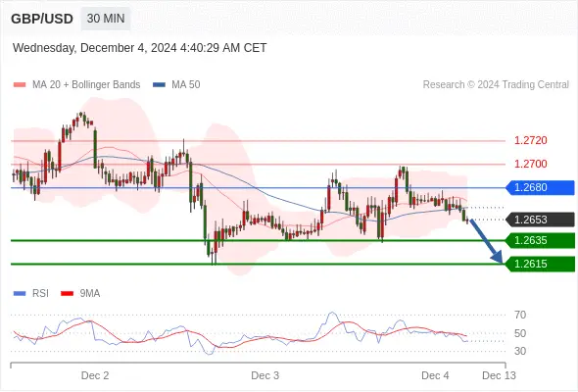Click the RSI 70 level label
This screenshot has height=392, width=578.
[520, 315]
